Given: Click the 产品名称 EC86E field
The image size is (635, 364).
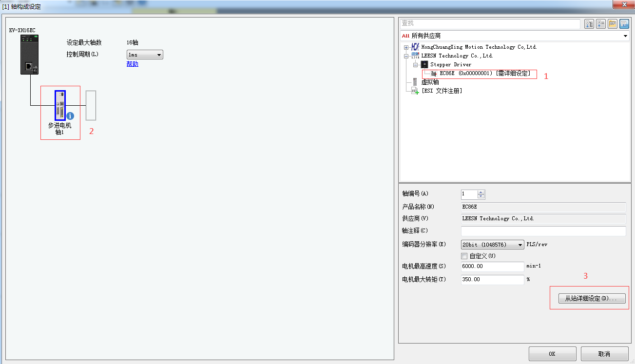Looking at the screenshot, I should pyautogui.click(x=543, y=207).
